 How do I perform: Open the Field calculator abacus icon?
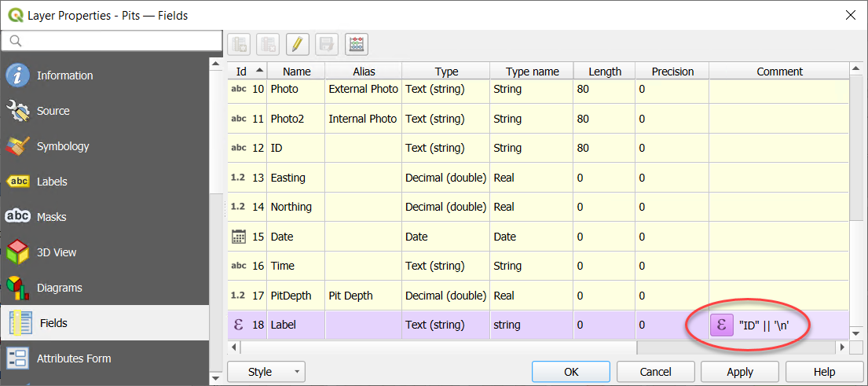click(357, 45)
